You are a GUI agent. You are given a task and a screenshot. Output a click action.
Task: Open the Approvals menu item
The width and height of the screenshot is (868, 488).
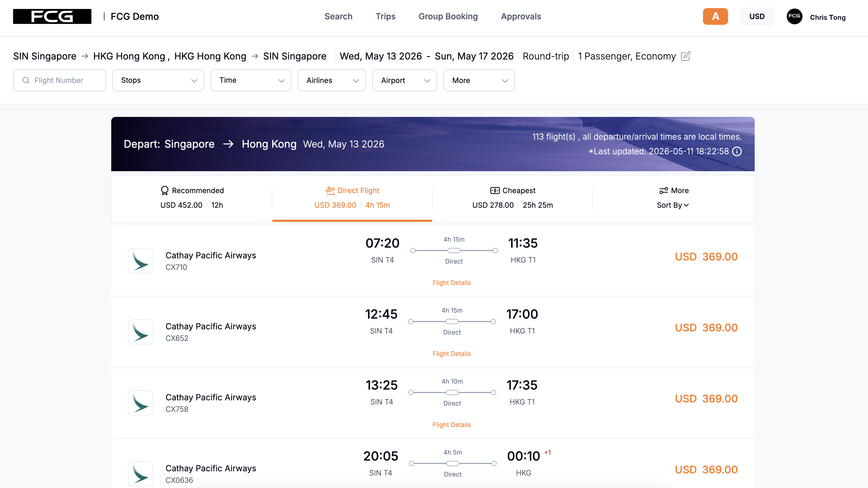pos(521,16)
